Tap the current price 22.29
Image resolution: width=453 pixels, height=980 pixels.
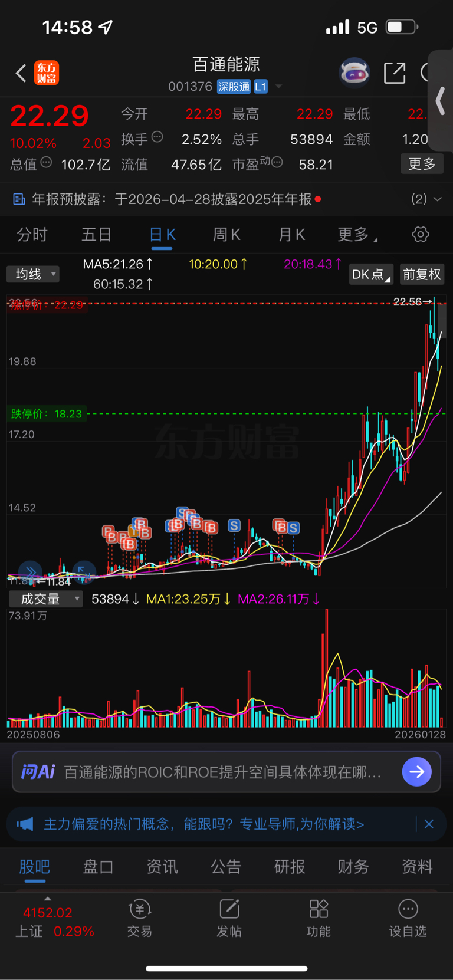(50, 116)
